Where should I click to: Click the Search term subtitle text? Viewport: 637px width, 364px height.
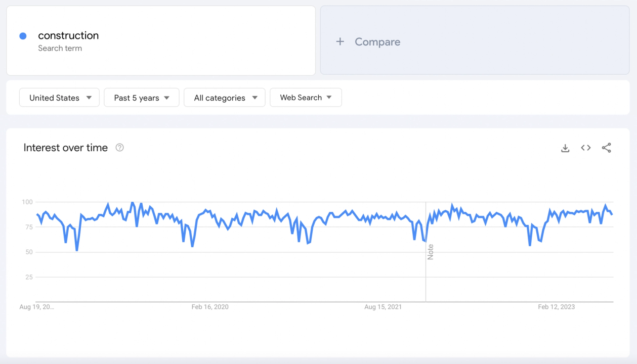tap(60, 49)
